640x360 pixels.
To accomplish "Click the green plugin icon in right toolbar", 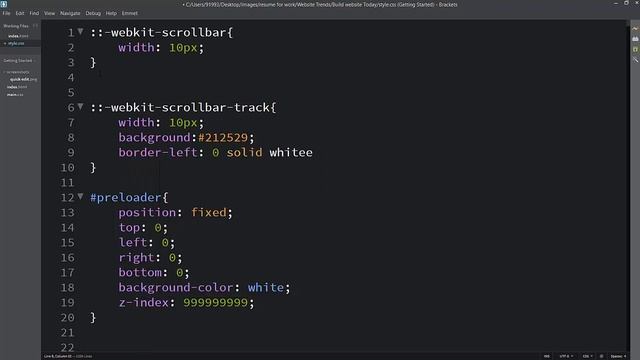I will [635, 49].
